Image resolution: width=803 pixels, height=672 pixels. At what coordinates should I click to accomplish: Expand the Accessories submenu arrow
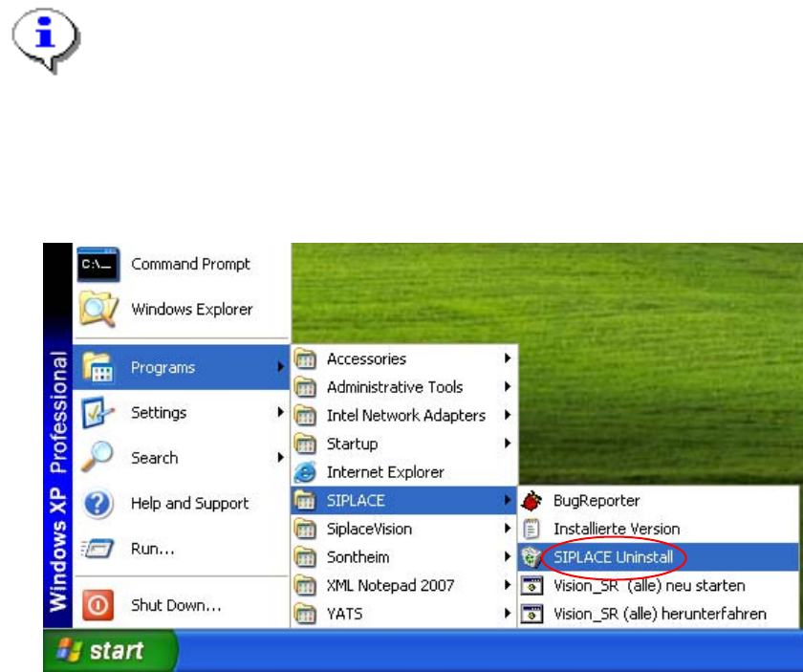[507, 358]
